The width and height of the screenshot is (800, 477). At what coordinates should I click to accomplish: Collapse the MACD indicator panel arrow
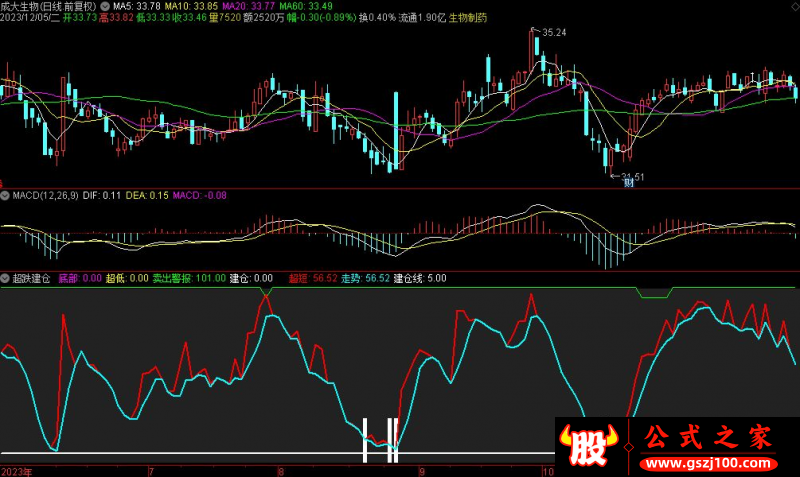(x=5, y=196)
